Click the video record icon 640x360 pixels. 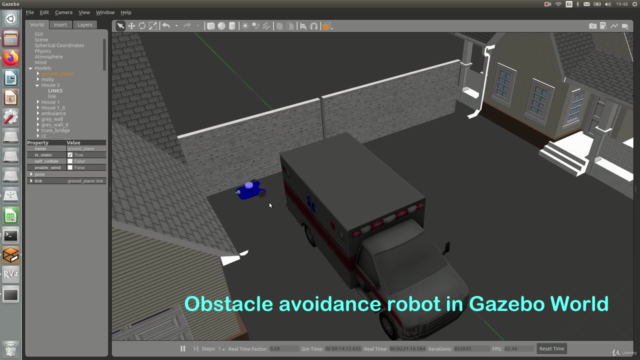point(625,26)
